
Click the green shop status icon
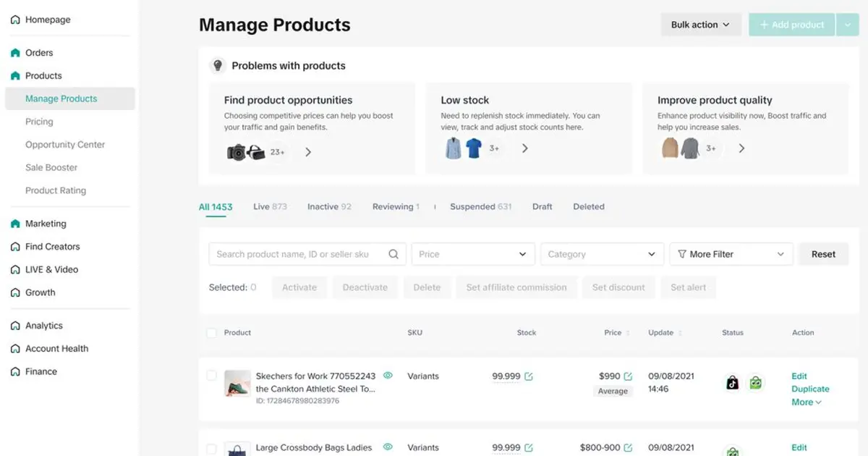756,382
